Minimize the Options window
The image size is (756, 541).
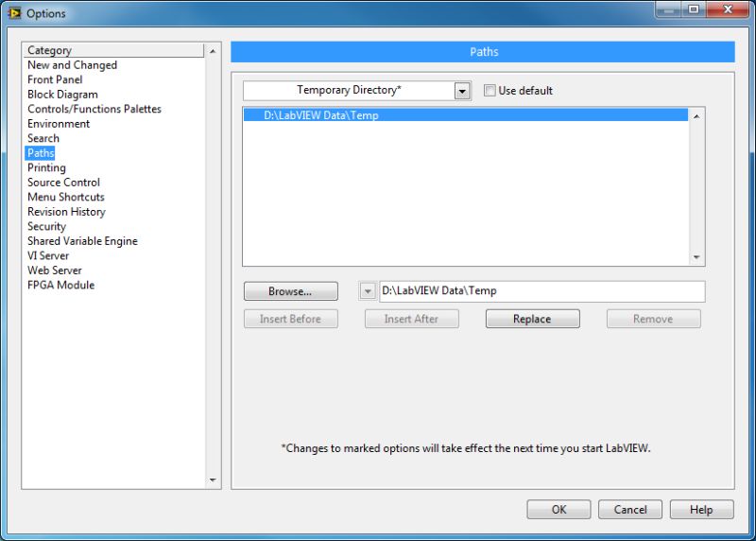[x=668, y=9]
